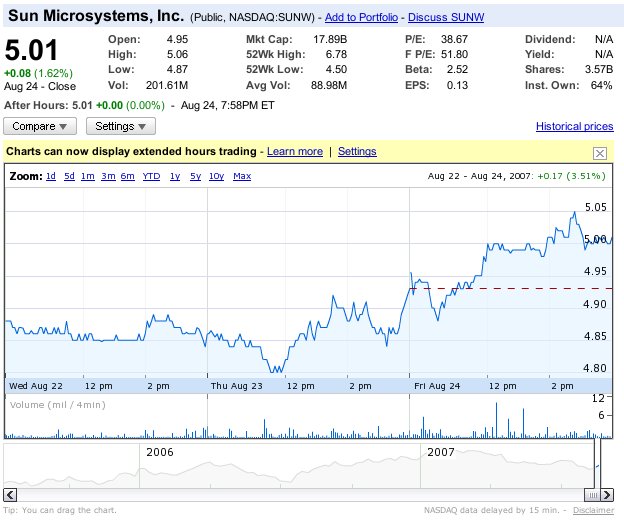The width and height of the screenshot is (624, 523).
Task: Click the Fri Aug 24 date label
Action: point(437,386)
